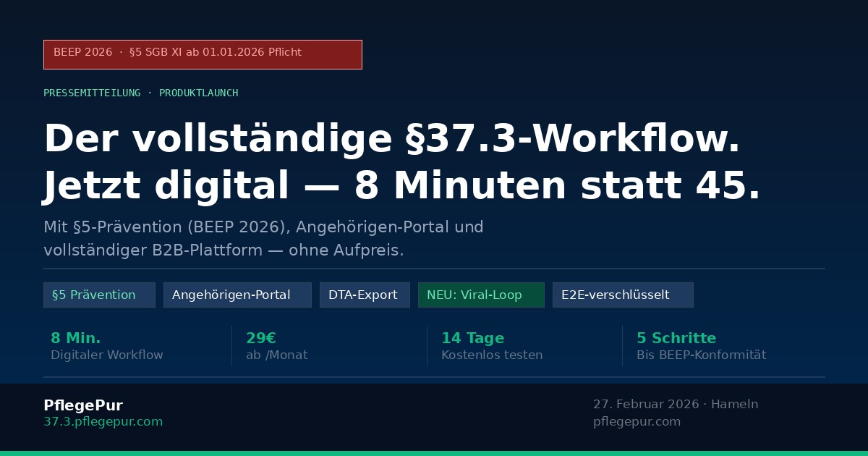Click the 'Kostenlos testen' text

click(492, 355)
